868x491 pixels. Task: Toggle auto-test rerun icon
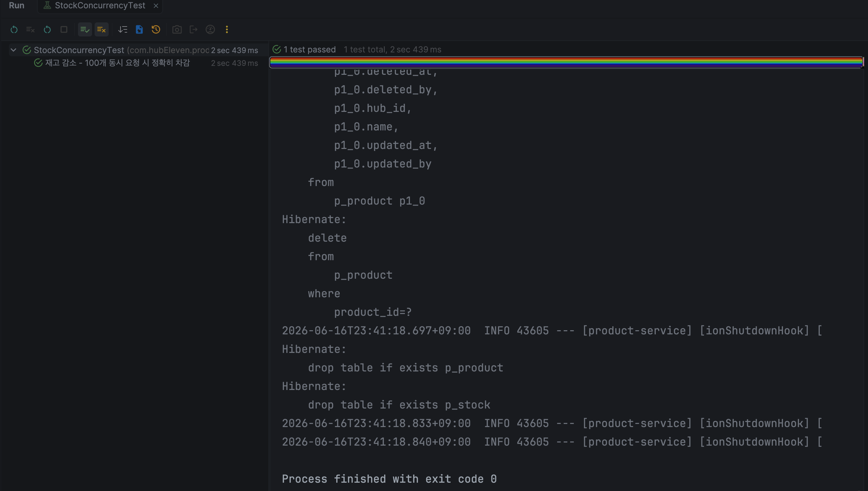click(x=47, y=30)
